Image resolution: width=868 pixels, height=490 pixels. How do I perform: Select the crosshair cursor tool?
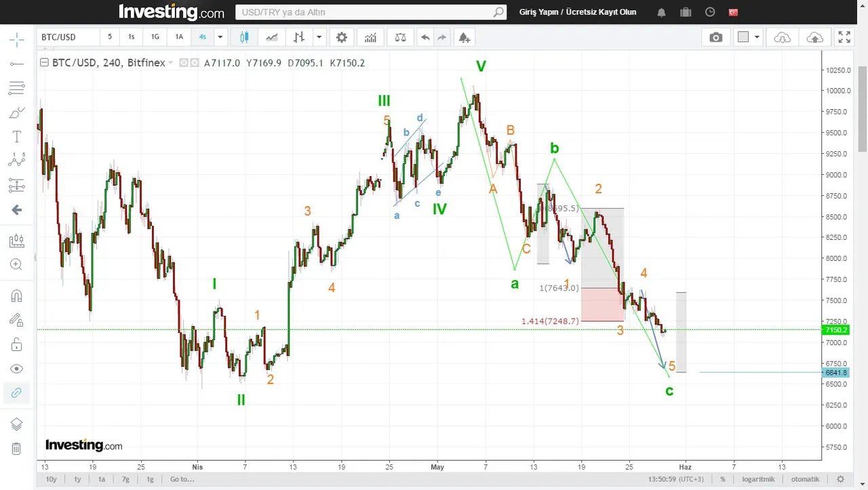[16, 40]
